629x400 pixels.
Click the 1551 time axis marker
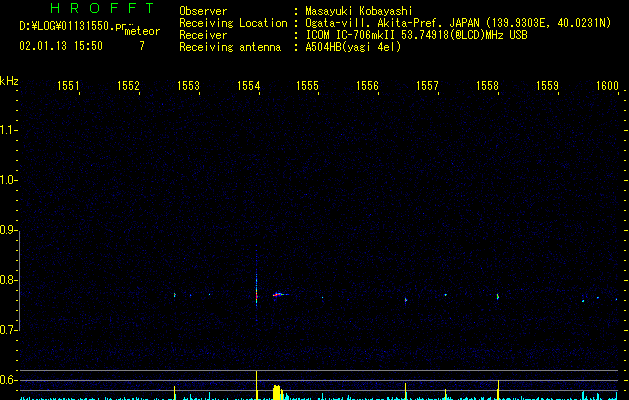point(68,86)
